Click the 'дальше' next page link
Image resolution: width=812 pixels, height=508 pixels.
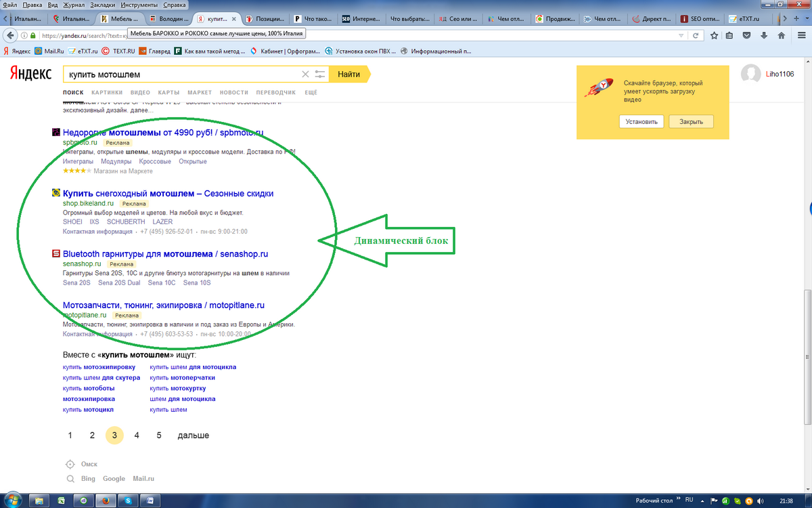(x=194, y=436)
